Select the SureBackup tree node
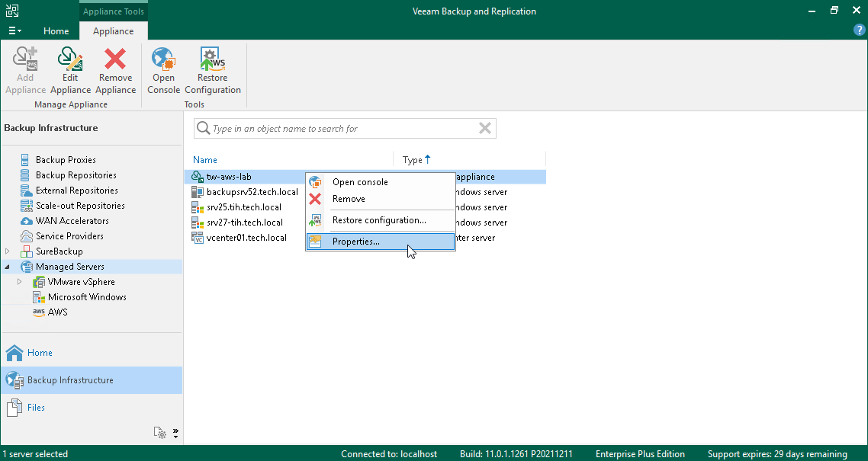 pos(59,251)
